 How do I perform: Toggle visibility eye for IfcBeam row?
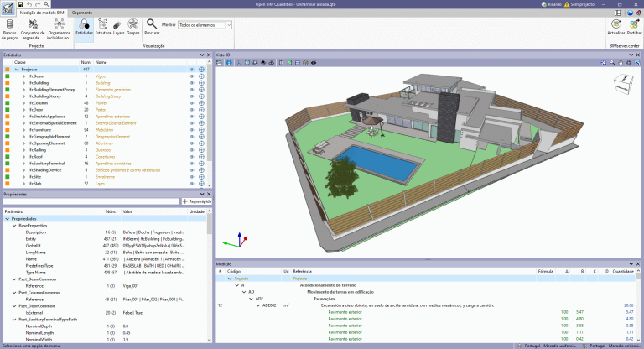pyautogui.click(x=192, y=76)
